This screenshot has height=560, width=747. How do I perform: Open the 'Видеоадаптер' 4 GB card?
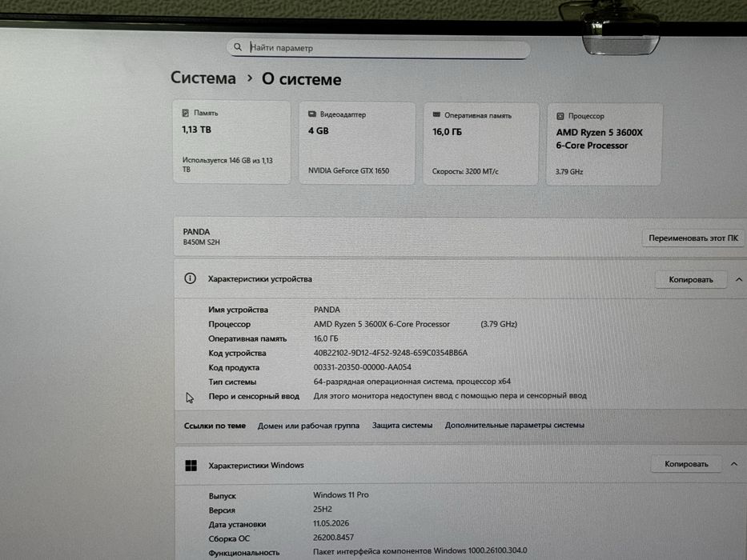[357, 143]
